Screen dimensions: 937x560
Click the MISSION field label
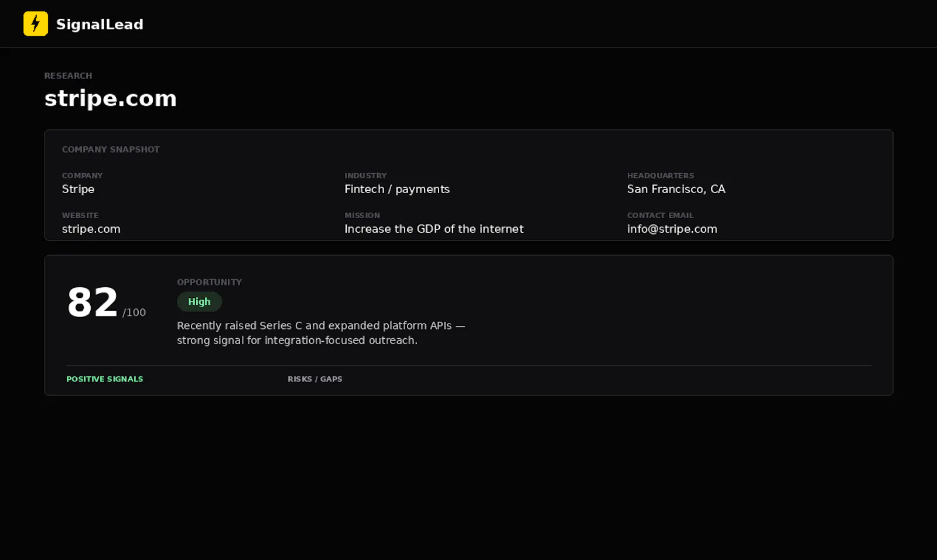click(362, 215)
